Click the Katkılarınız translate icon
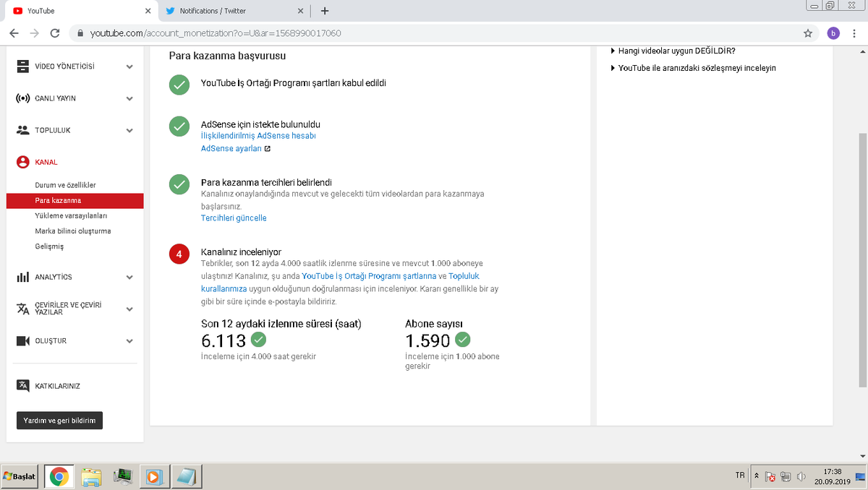Screen dimensions: 868x490 (x=22, y=385)
